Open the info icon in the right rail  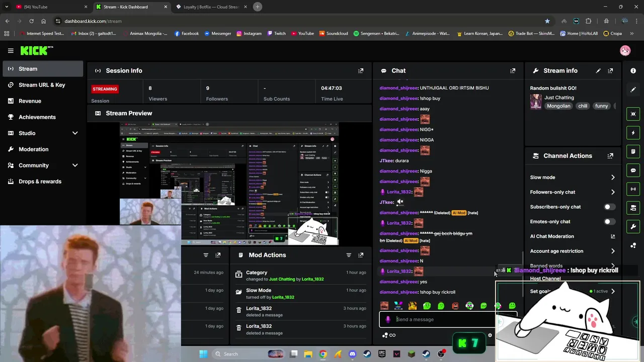(x=633, y=71)
